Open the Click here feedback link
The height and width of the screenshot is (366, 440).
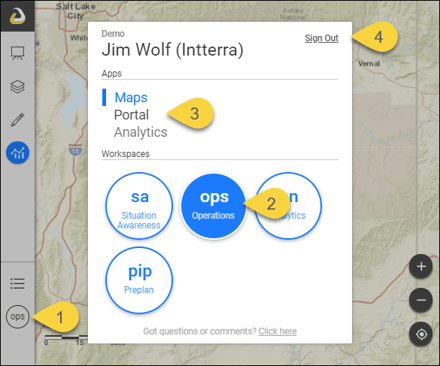click(x=277, y=331)
